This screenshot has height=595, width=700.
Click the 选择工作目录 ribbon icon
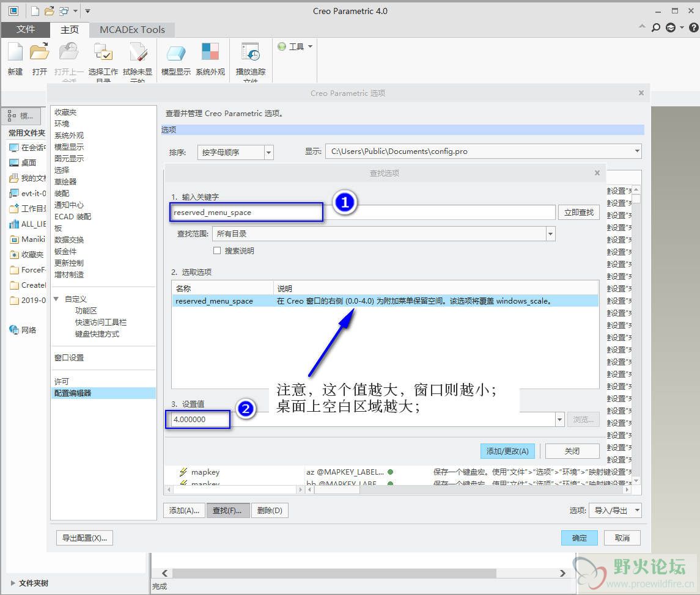[x=103, y=52]
